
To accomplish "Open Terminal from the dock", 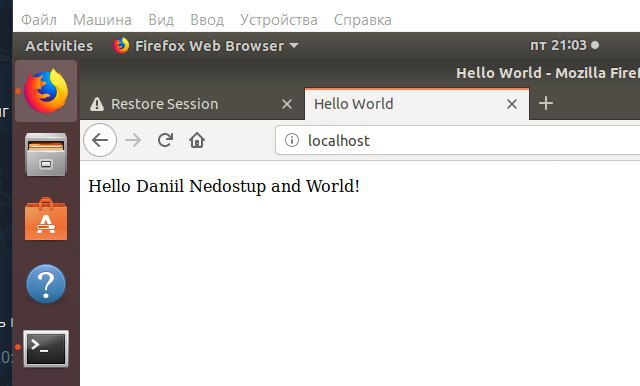I will [x=46, y=349].
